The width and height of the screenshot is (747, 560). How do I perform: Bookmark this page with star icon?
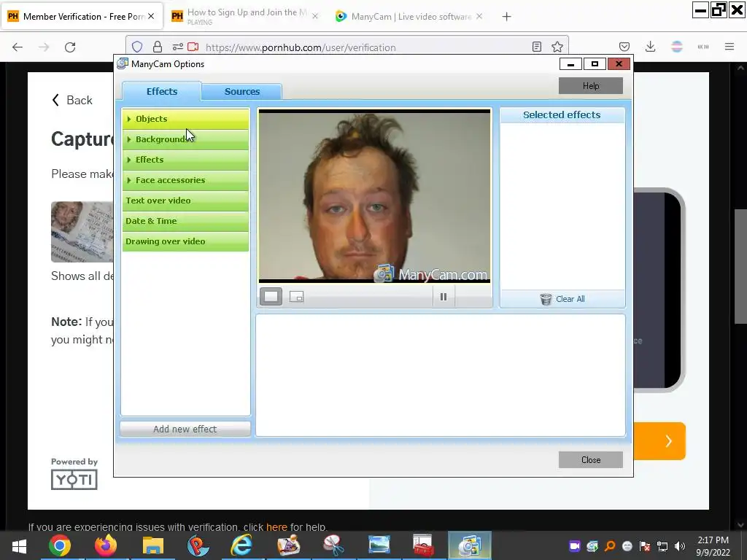point(557,47)
